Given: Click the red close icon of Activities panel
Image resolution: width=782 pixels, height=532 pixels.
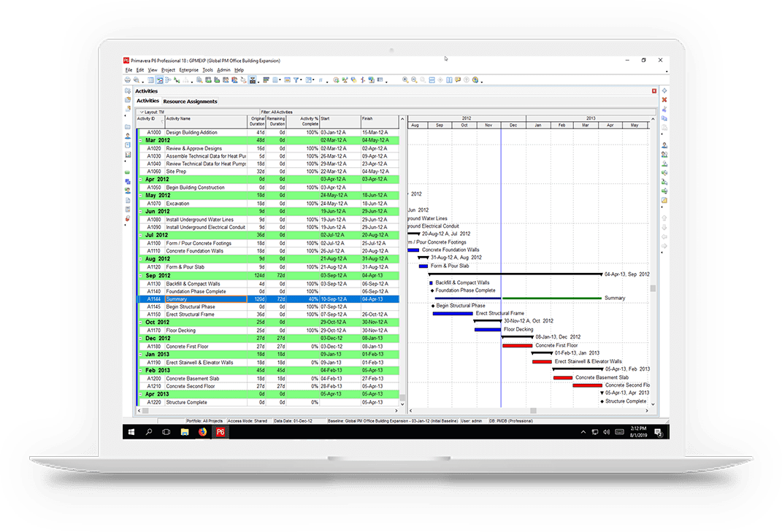Looking at the screenshot, I should [x=653, y=90].
